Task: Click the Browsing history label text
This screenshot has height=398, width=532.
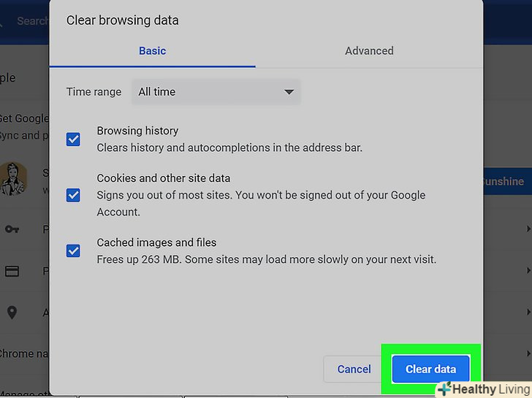Action: (x=137, y=131)
